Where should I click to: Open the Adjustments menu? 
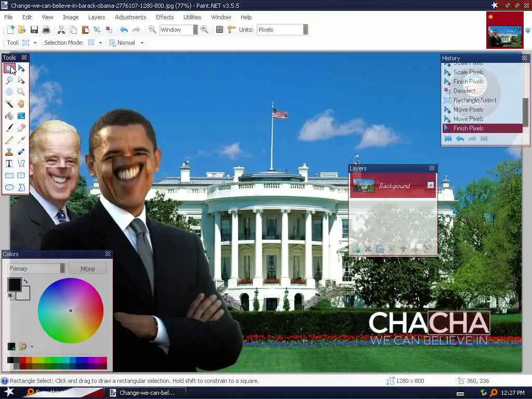130,17
